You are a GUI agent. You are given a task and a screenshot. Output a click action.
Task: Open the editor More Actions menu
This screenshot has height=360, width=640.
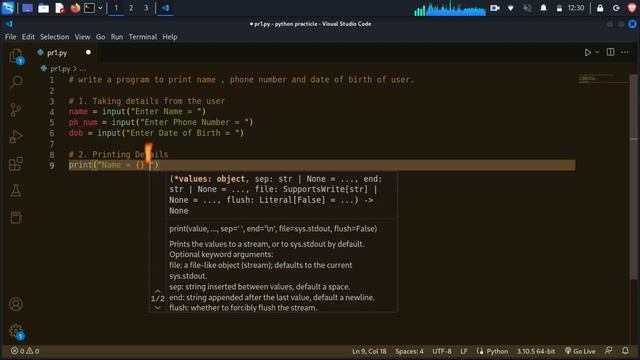tap(625, 52)
